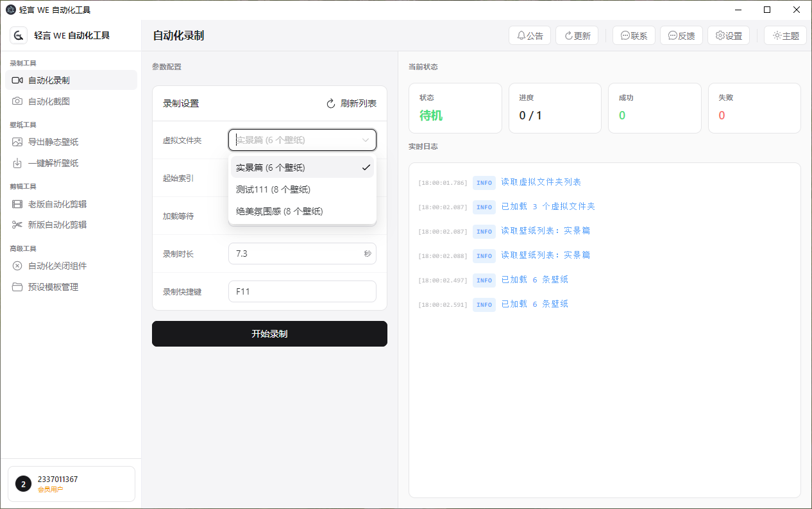812x509 pixels.
Task: Switch to 主题 theme options
Action: pos(785,35)
